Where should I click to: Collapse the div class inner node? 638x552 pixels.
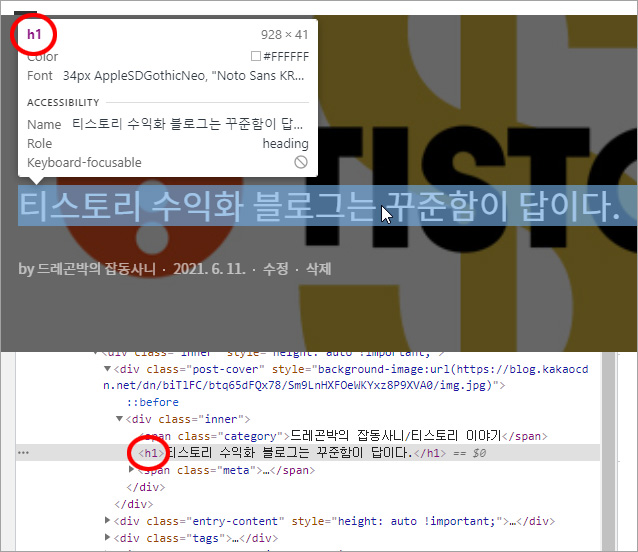click(119, 419)
